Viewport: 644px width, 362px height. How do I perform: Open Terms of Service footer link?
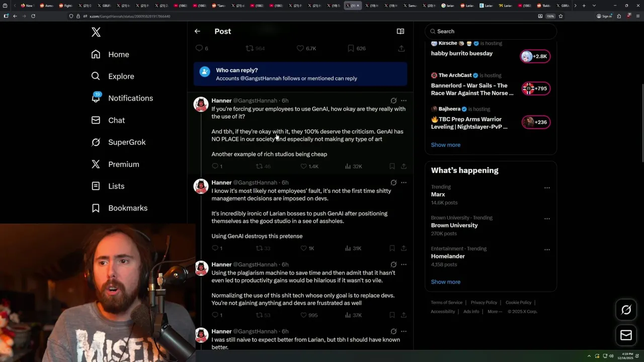point(446,303)
